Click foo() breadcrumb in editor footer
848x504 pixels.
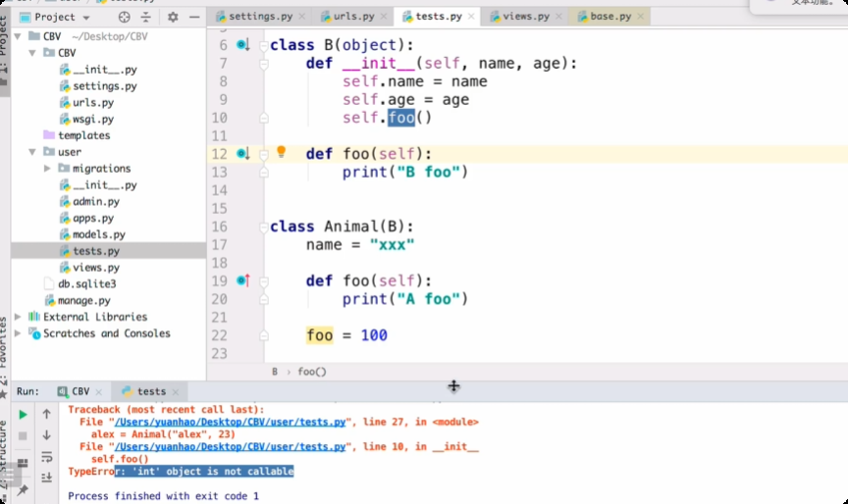click(312, 372)
